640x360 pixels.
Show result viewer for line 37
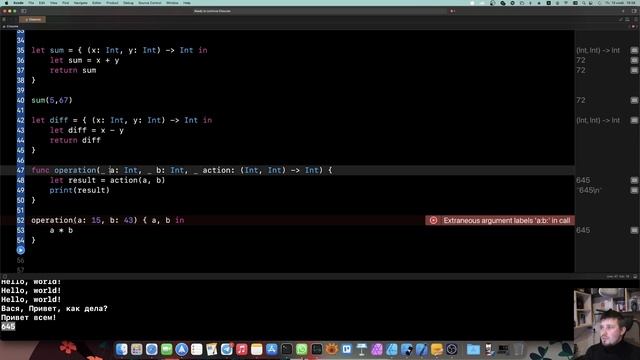pos(634,70)
